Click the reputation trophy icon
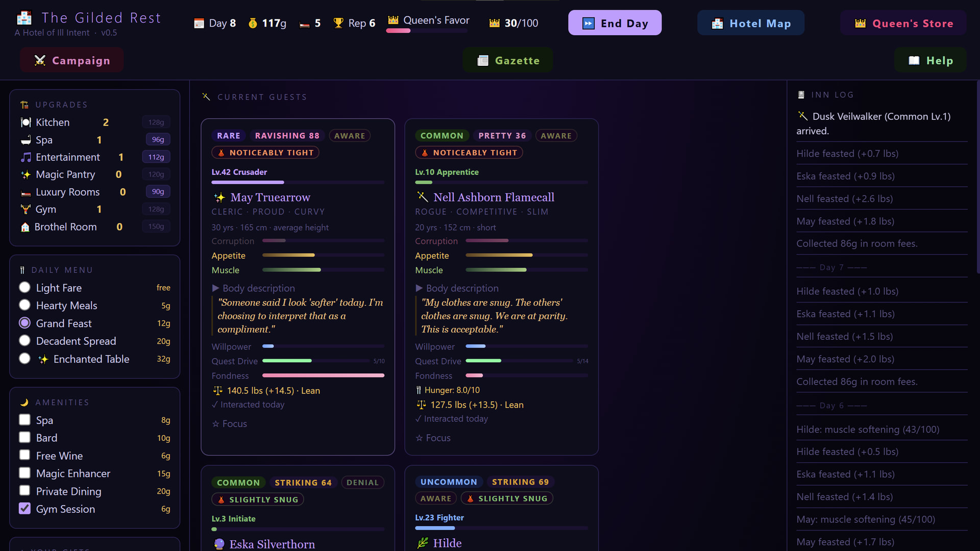 tap(338, 23)
